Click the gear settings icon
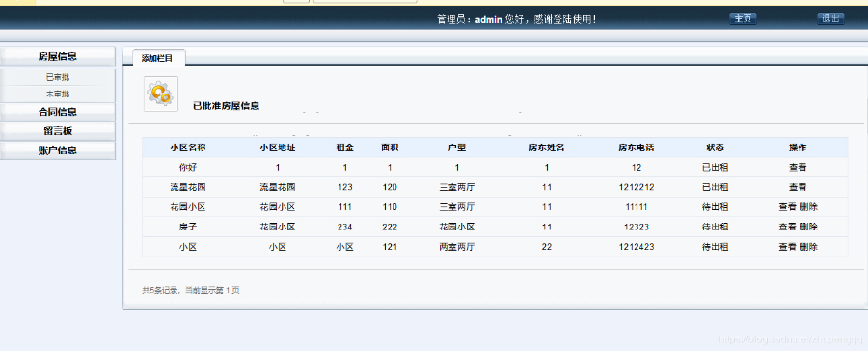Viewport: 868px width, 351px height. pos(161,94)
